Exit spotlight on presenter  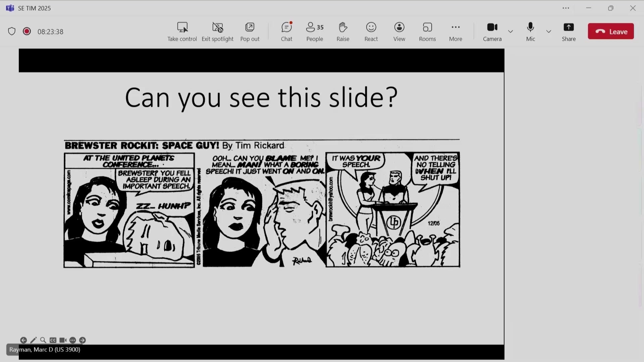217,32
